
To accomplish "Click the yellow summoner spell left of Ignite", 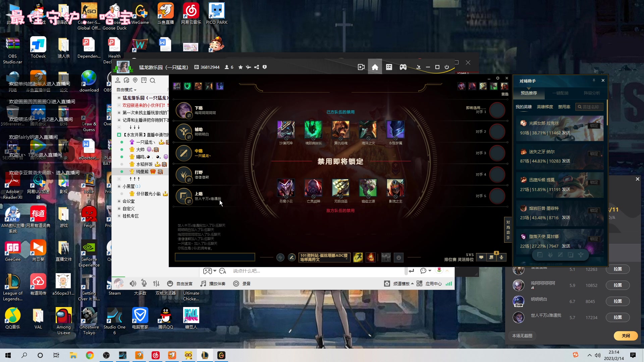I will (x=358, y=257).
